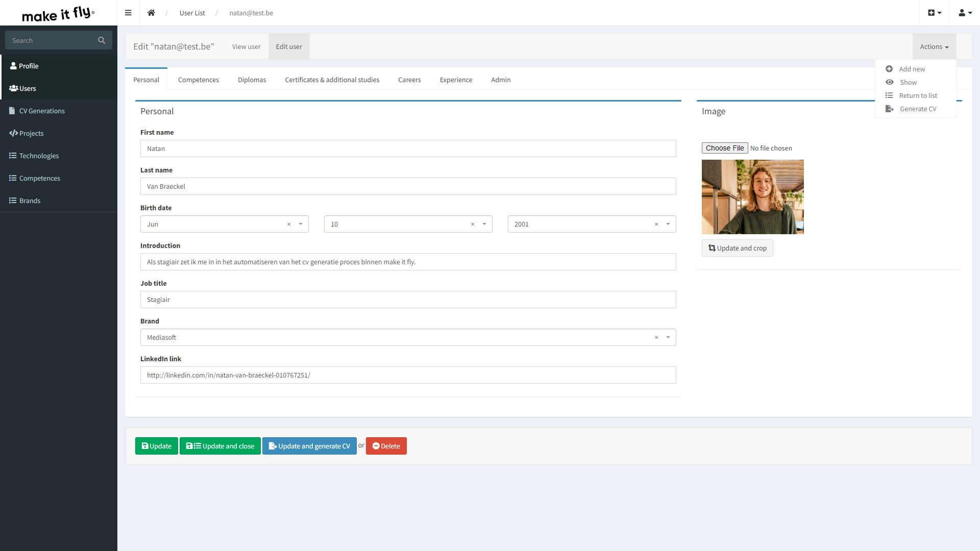Open CV Generations from the sidebar
Screen dimensions: 980x551
(42, 111)
